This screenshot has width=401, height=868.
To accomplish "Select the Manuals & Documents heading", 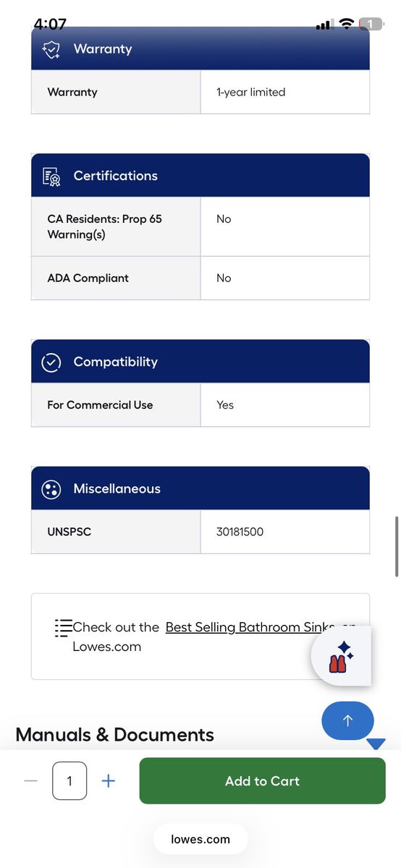I will [x=115, y=735].
